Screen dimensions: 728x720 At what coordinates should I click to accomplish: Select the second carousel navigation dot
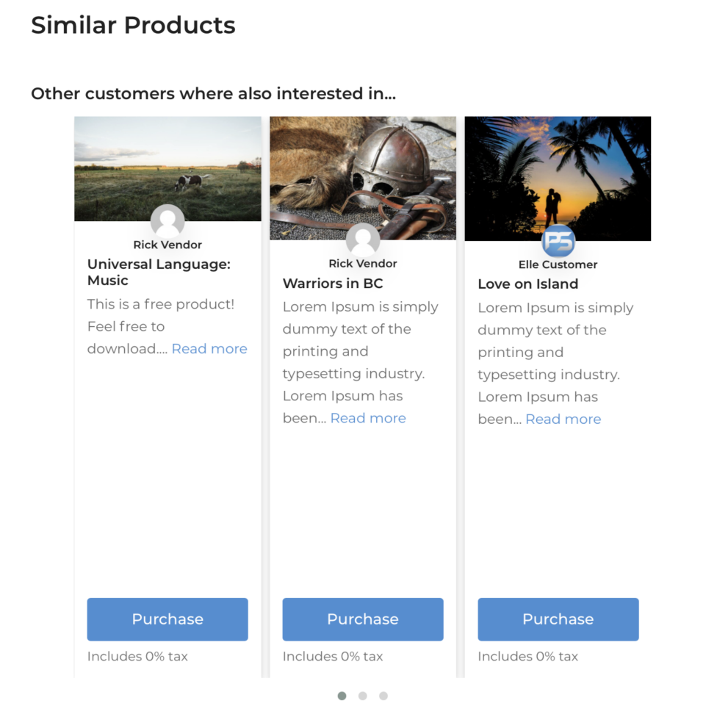(362, 696)
